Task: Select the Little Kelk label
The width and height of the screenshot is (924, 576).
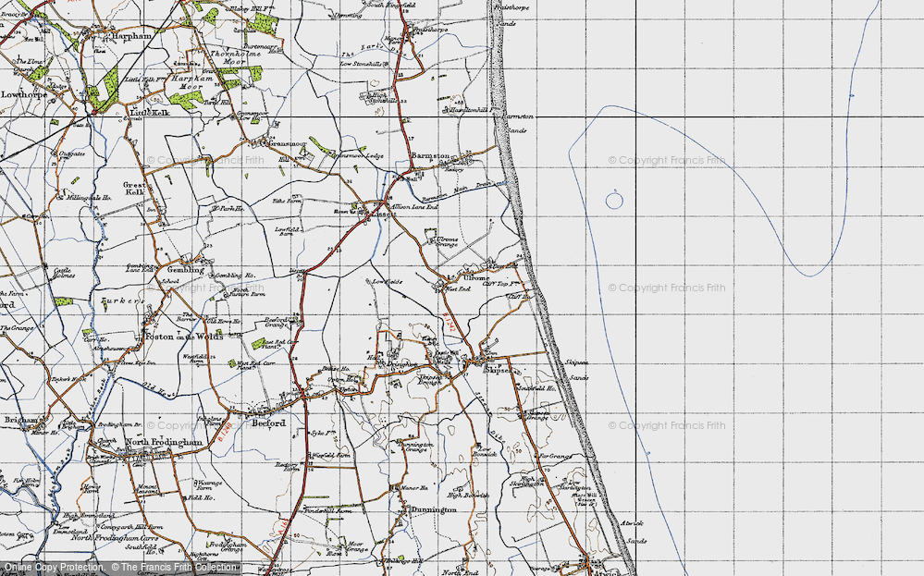Action: pos(150,113)
